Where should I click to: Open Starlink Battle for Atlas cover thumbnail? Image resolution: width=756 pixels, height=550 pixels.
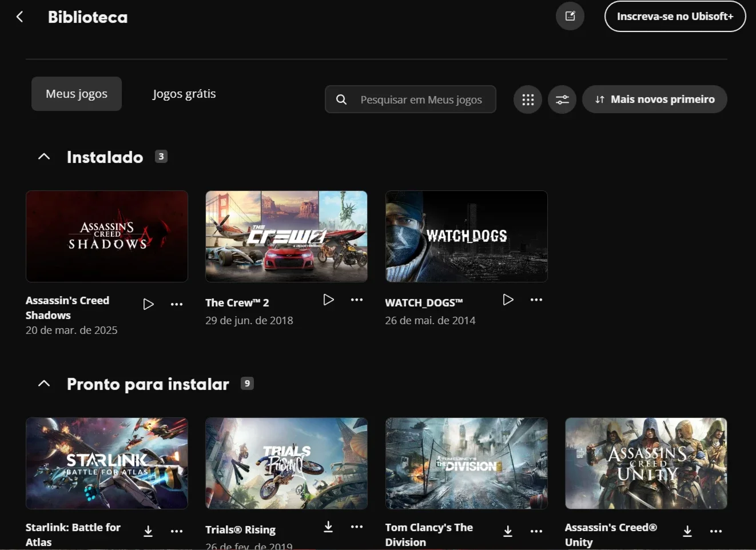[x=107, y=463]
